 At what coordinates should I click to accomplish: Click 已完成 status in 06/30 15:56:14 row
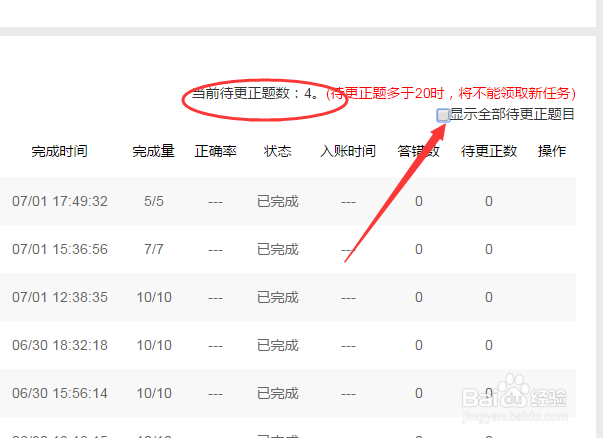pyautogui.click(x=278, y=393)
